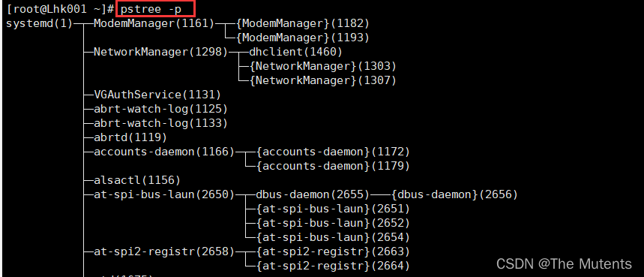Select the VGAuthService(1131) entry
The image size is (644, 277).
[x=157, y=95]
